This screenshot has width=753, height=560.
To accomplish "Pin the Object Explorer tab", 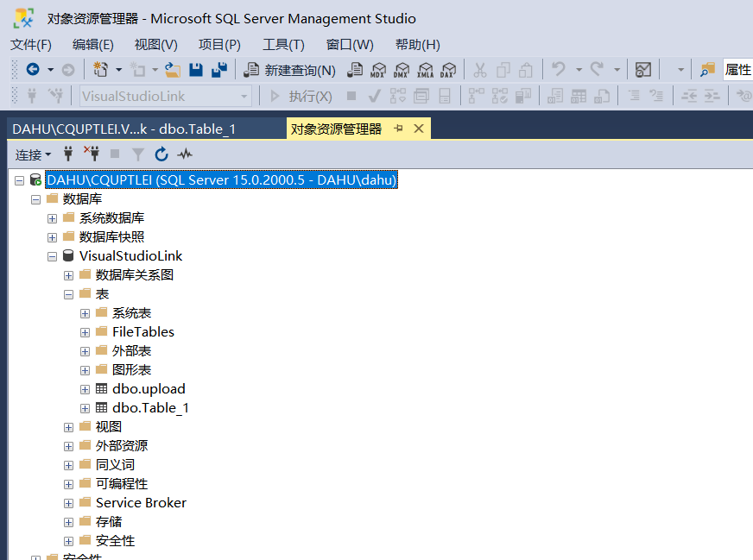I will pyautogui.click(x=398, y=129).
